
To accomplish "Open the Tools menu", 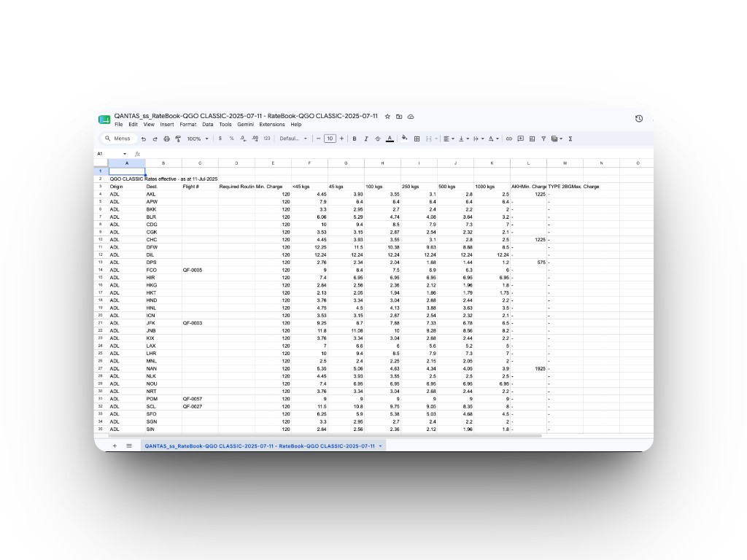I will coord(225,124).
